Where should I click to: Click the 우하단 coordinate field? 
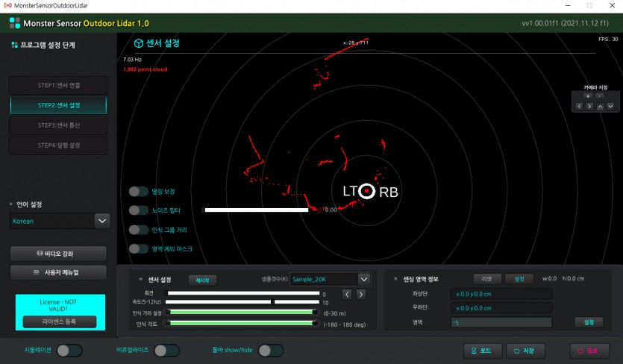[x=501, y=308]
